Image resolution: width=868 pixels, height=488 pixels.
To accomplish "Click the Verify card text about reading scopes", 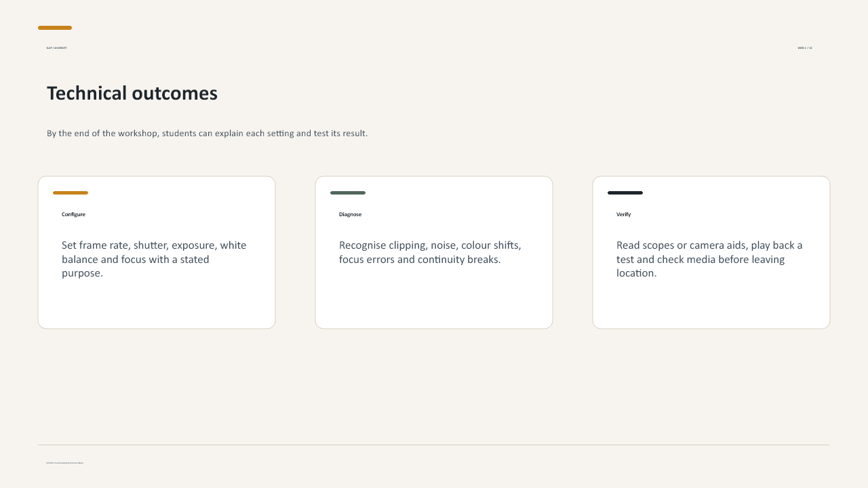I will pos(709,259).
